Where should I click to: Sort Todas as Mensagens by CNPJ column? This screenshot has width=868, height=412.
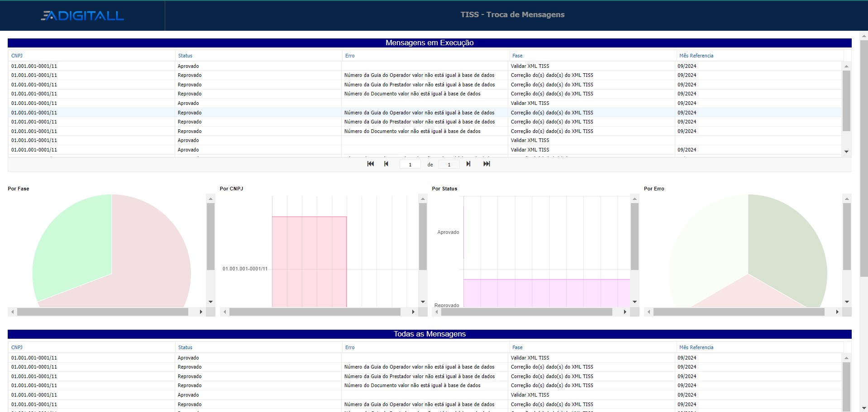click(x=17, y=347)
